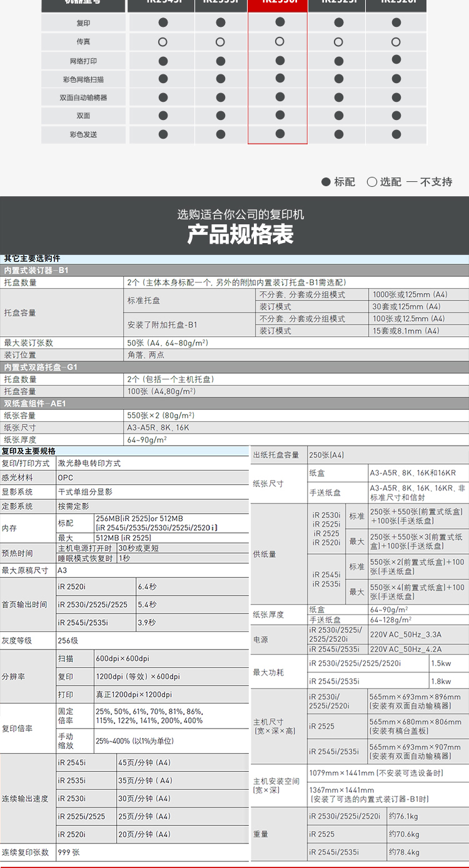Select the hollow 传真 circle under iR2545i
Viewport: 469px width, 868px height.
(x=163, y=42)
